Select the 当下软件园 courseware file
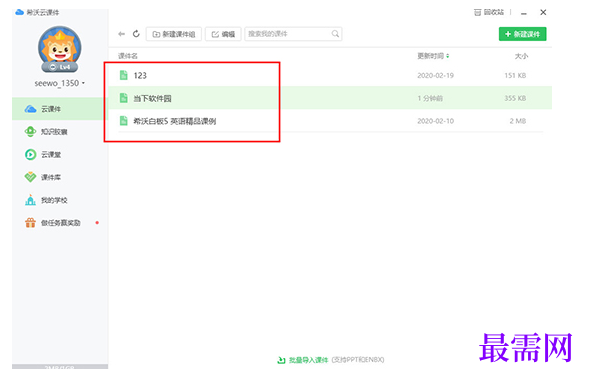This screenshot has height=379, width=591. [x=330, y=98]
